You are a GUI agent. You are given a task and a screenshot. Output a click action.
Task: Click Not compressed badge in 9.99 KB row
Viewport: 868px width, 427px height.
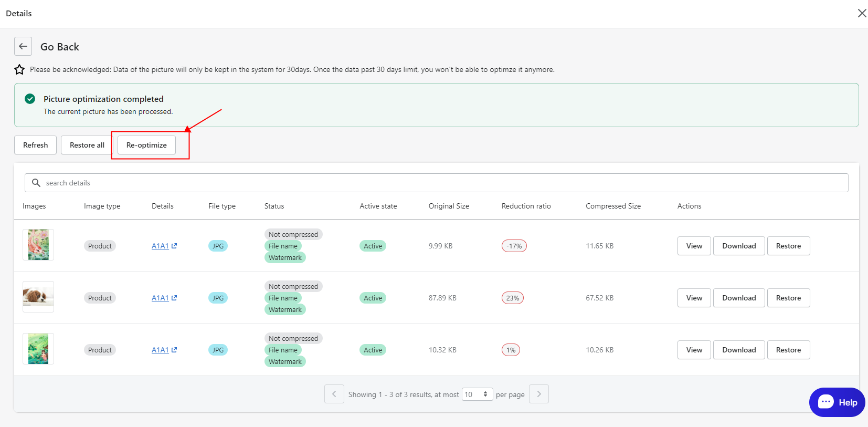293,234
